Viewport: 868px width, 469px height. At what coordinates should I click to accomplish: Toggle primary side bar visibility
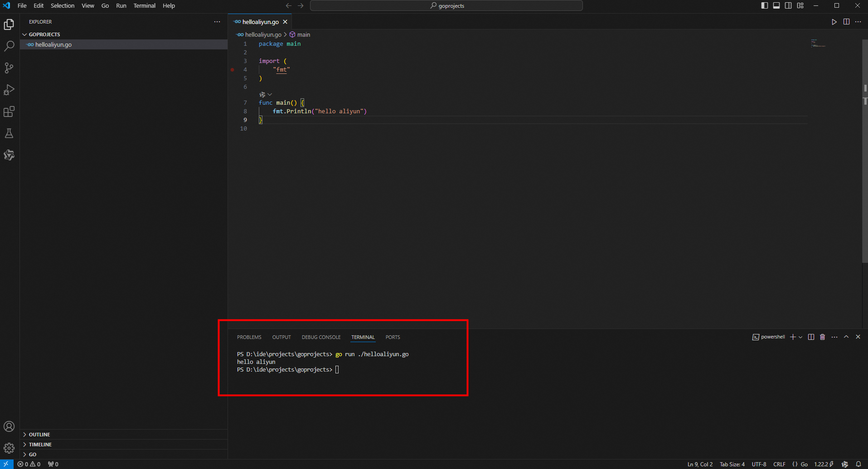click(x=765, y=5)
